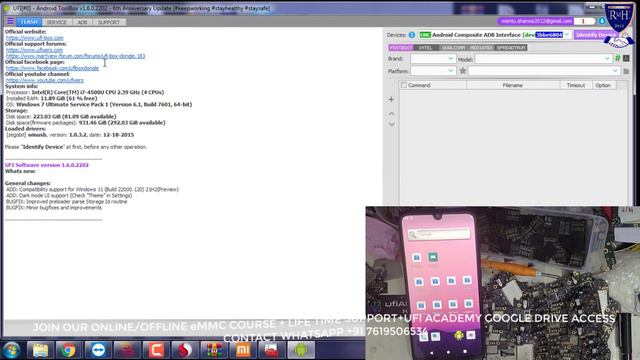Open the Mi flash tool taskbar icon
The width and height of the screenshot is (640, 360).
pyautogui.click(x=243, y=350)
